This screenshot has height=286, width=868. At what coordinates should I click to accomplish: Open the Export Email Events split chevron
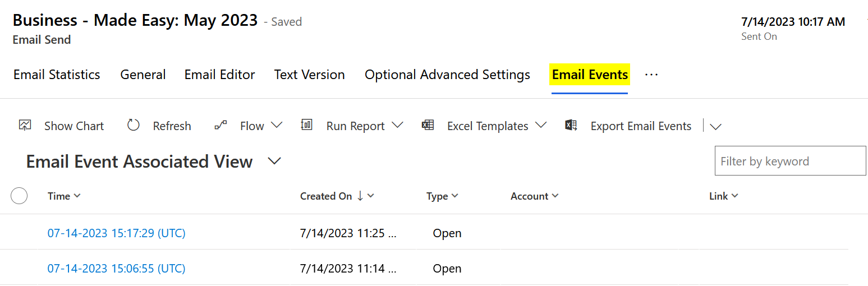[x=715, y=127]
